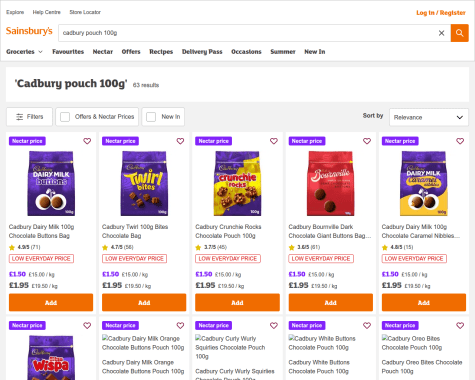Favourite Cadbury White Buttons Pouch with heart
Viewport: 475px width, 380px height.
tap(367, 325)
